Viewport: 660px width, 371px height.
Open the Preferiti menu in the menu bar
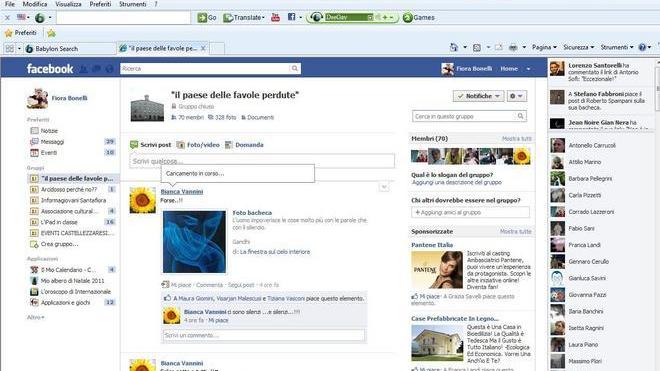coord(100,4)
